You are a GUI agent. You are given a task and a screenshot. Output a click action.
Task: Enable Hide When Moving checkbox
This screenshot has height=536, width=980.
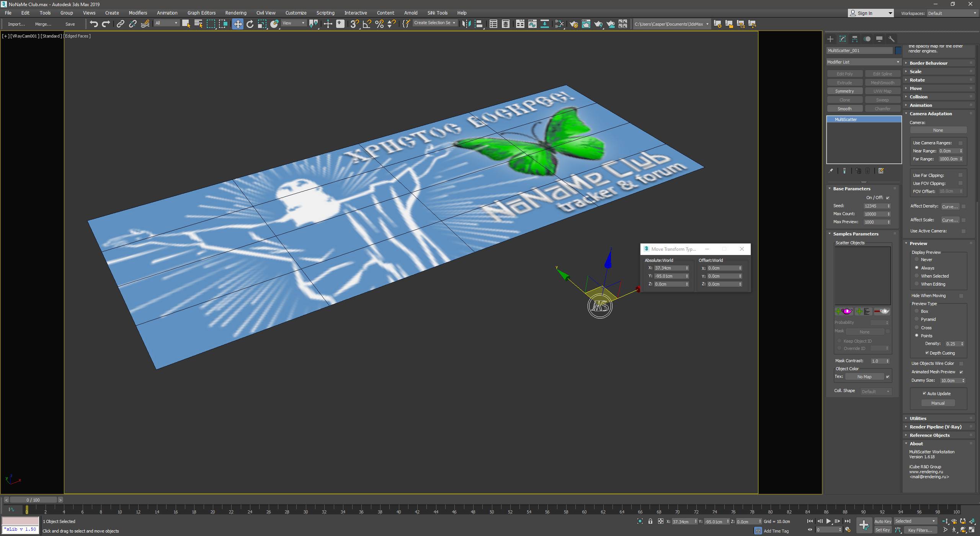point(961,296)
